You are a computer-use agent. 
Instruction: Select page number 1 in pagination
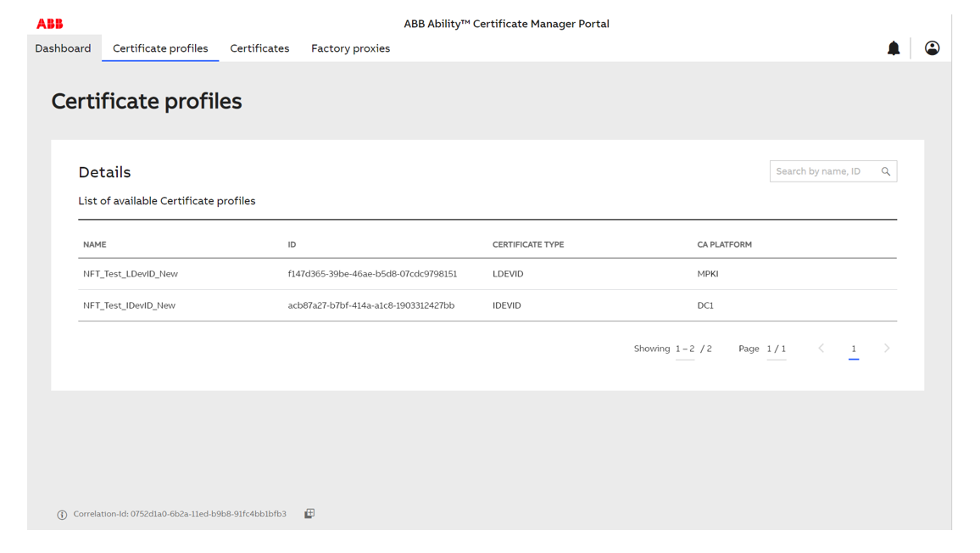click(x=854, y=349)
